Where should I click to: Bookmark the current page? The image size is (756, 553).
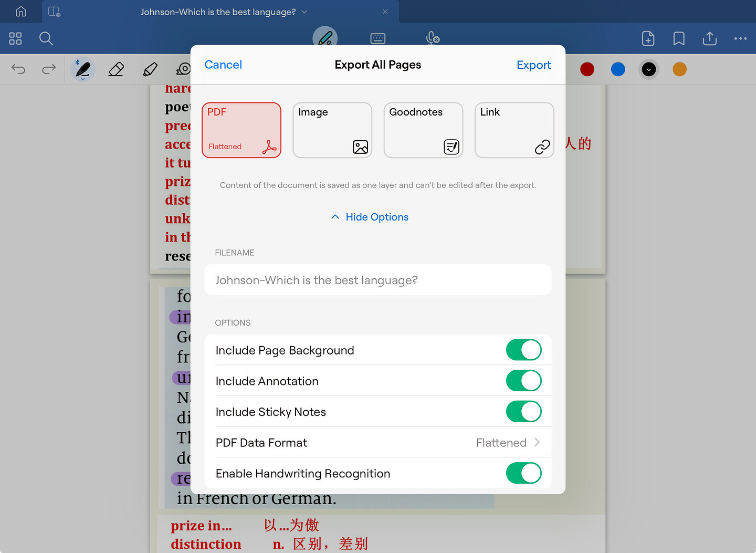679,38
